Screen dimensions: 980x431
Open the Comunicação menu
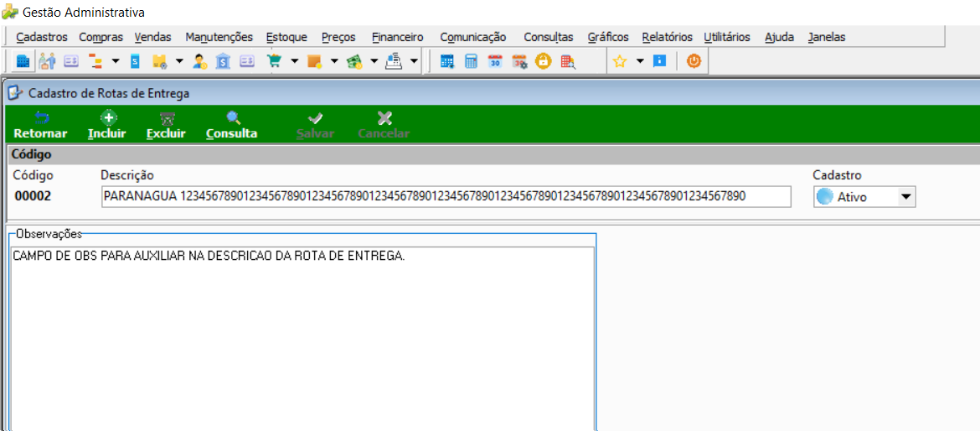(473, 37)
